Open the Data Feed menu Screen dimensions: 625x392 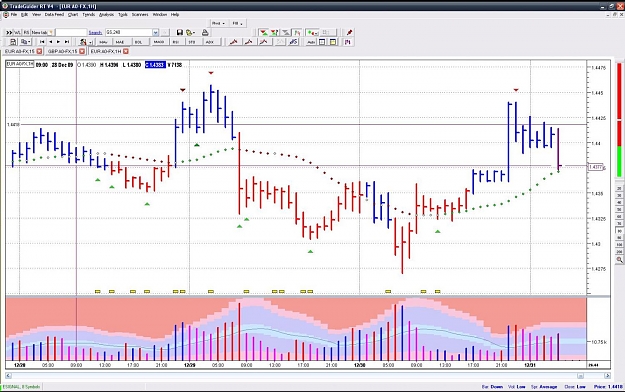point(54,14)
